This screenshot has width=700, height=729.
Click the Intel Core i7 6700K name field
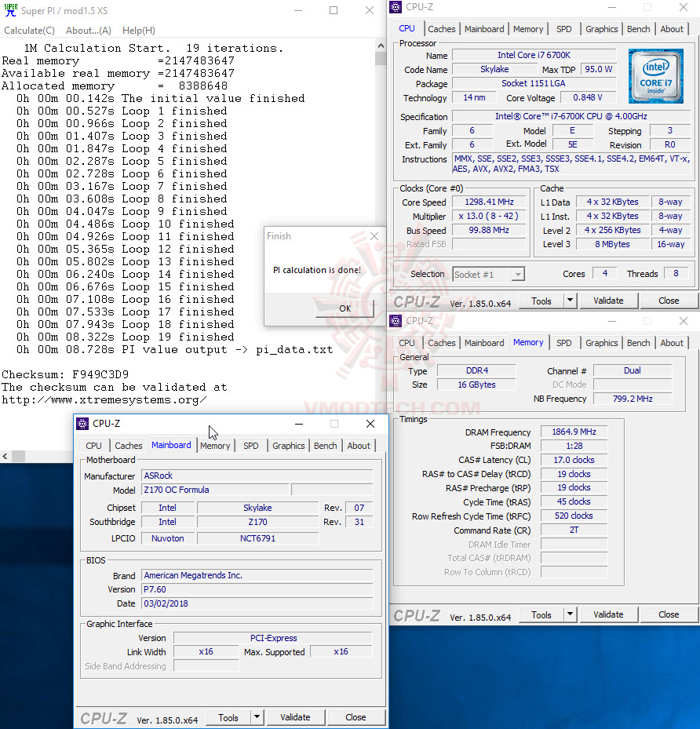pyautogui.click(x=534, y=55)
